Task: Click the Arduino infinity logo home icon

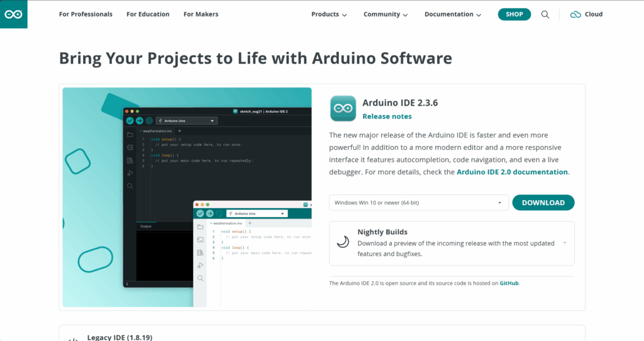Action: coord(14,14)
